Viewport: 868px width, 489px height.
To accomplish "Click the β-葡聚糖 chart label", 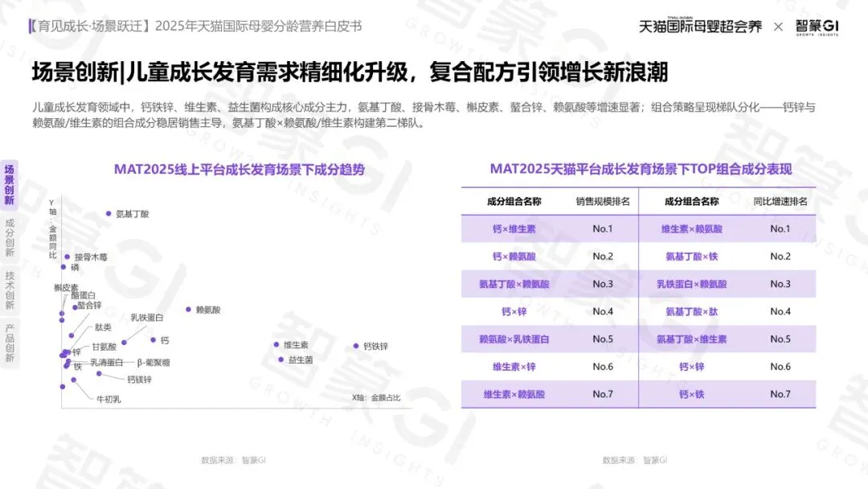I will (x=154, y=363).
